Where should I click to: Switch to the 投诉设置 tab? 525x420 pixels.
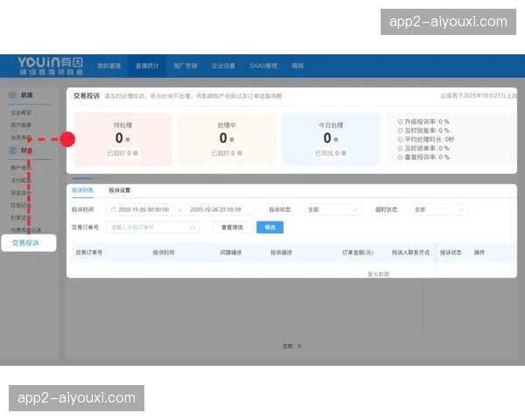click(x=120, y=190)
